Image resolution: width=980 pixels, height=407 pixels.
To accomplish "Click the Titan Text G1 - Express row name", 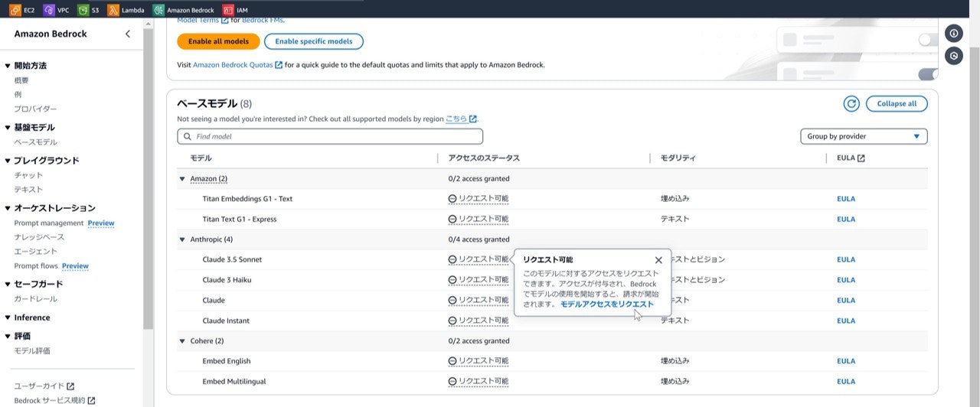I will 240,220.
